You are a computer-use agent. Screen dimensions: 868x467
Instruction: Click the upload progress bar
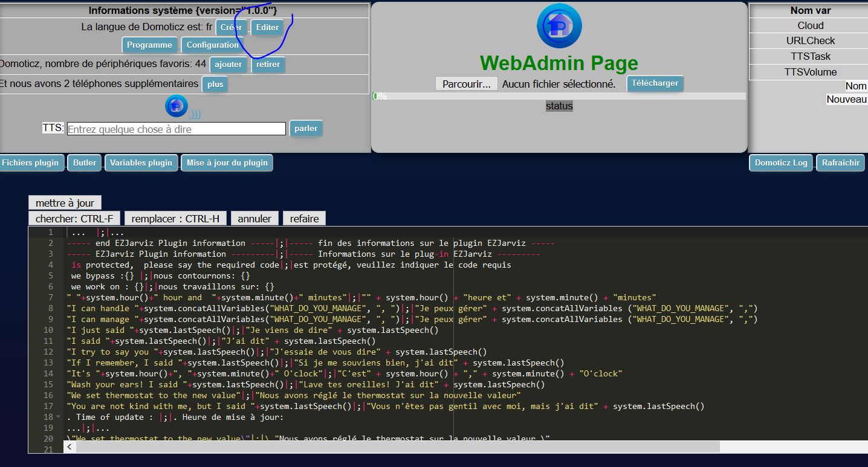coord(559,96)
